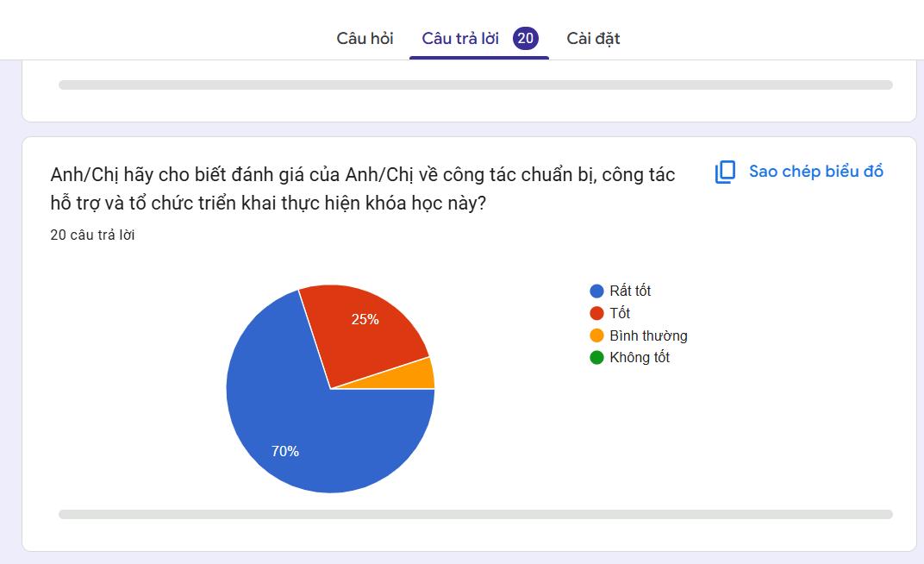
Task: Click the Bình thường legend label
Action: pyautogui.click(x=648, y=335)
